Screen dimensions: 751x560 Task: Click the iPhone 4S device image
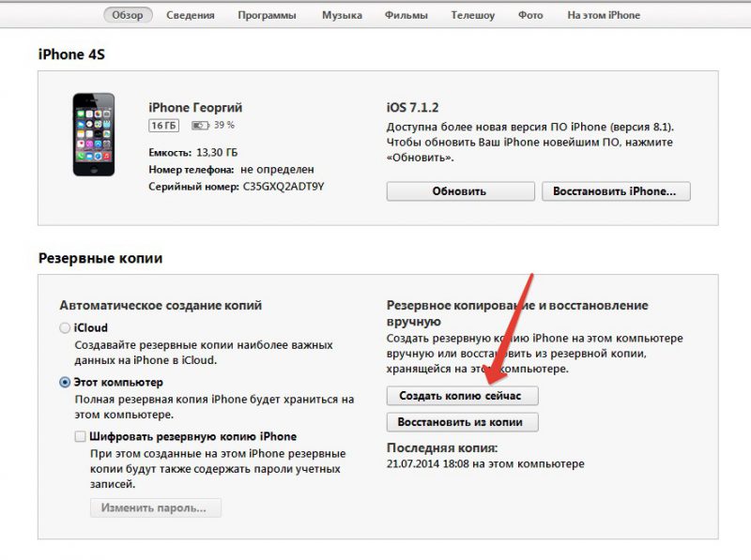(x=94, y=134)
